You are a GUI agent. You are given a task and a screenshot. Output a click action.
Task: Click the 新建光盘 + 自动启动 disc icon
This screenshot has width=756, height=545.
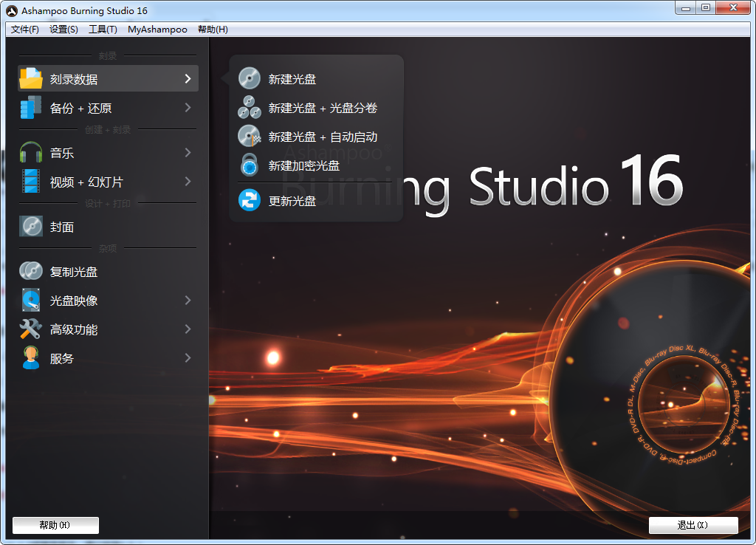pyautogui.click(x=250, y=136)
